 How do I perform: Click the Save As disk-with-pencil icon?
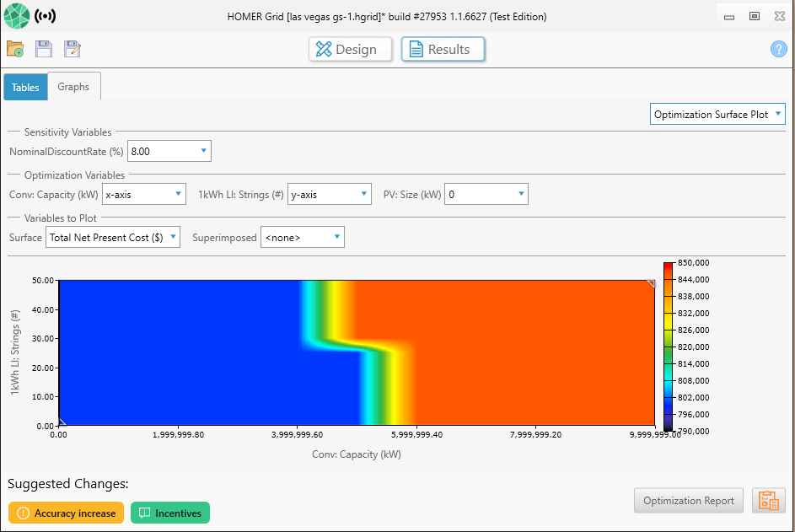pos(72,49)
